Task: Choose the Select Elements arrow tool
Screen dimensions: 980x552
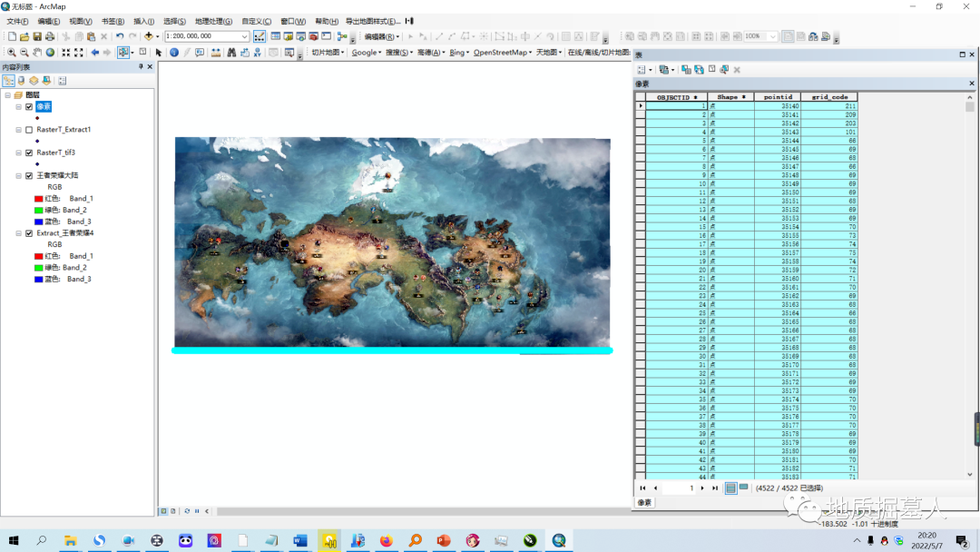Action: (159, 53)
